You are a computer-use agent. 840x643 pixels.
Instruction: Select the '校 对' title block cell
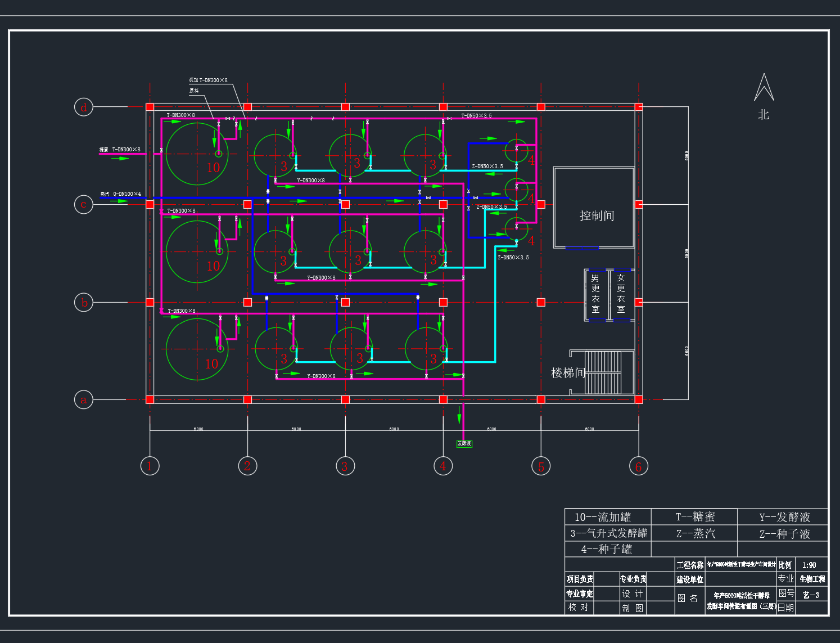point(579,608)
